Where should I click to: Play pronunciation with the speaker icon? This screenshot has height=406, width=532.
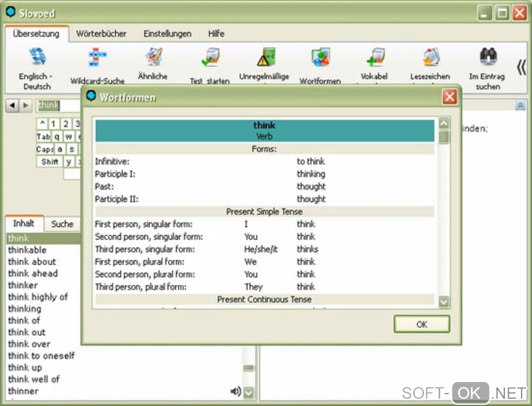236,391
